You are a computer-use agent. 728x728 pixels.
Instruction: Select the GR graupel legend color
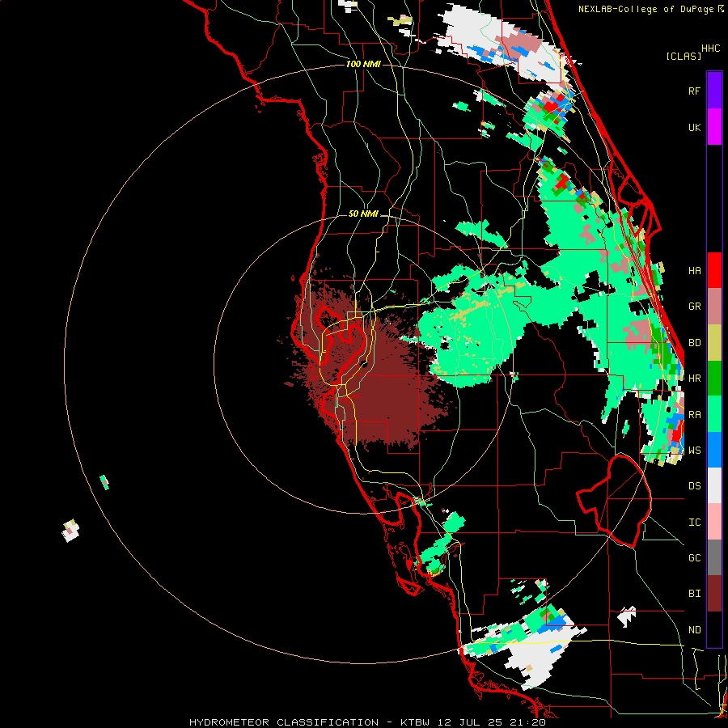[x=714, y=307]
